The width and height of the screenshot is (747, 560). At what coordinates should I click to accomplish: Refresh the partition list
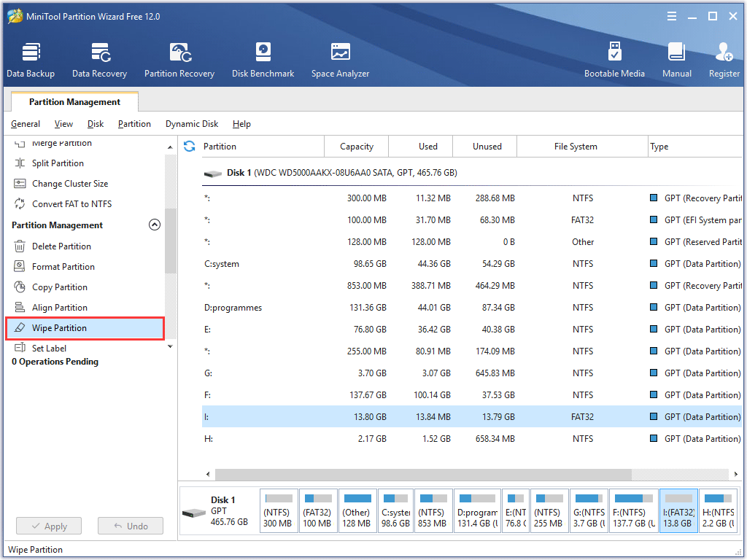(x=189, y=146)
